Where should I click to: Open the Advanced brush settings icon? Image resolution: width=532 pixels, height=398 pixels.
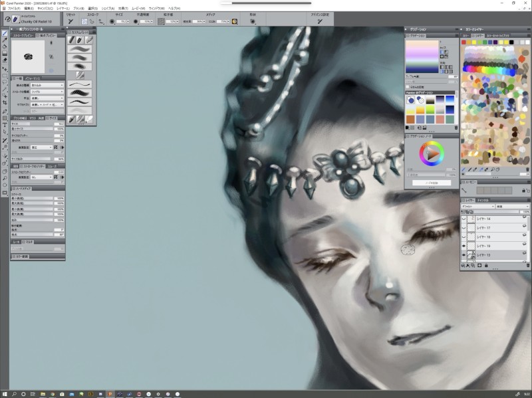tap(320, 21)
